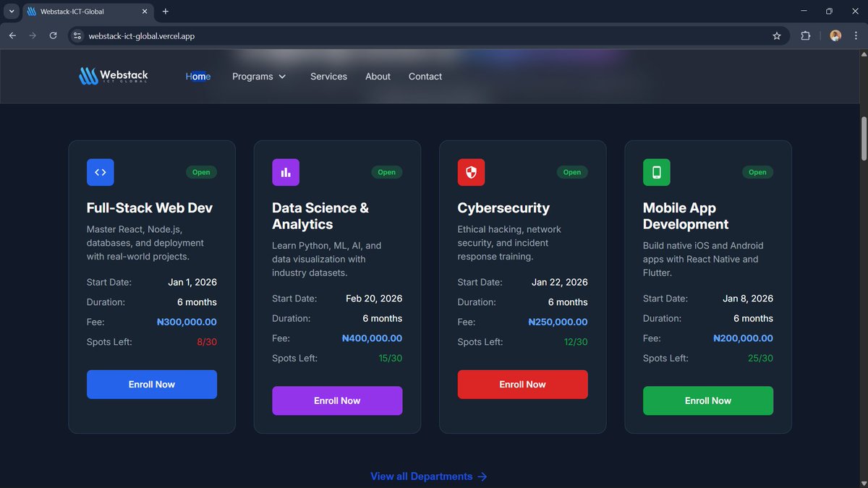Click the Jan 8, 2026 start date

[x=748, y=298]
